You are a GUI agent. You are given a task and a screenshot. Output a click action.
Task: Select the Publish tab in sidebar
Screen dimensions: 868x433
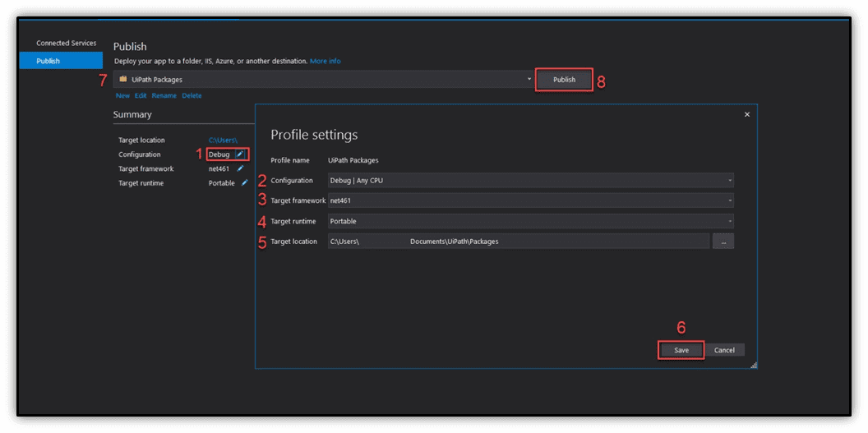click(x=61, y=61)
